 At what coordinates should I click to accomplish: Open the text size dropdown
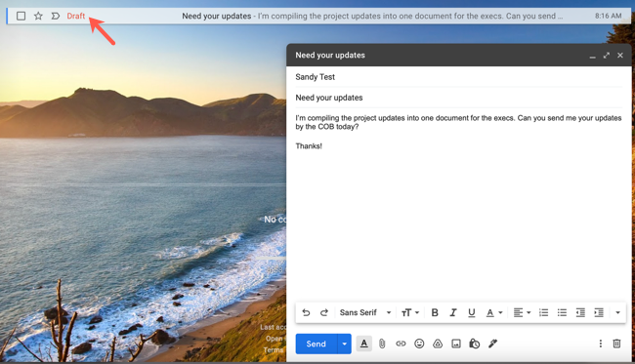pos(410,312)
